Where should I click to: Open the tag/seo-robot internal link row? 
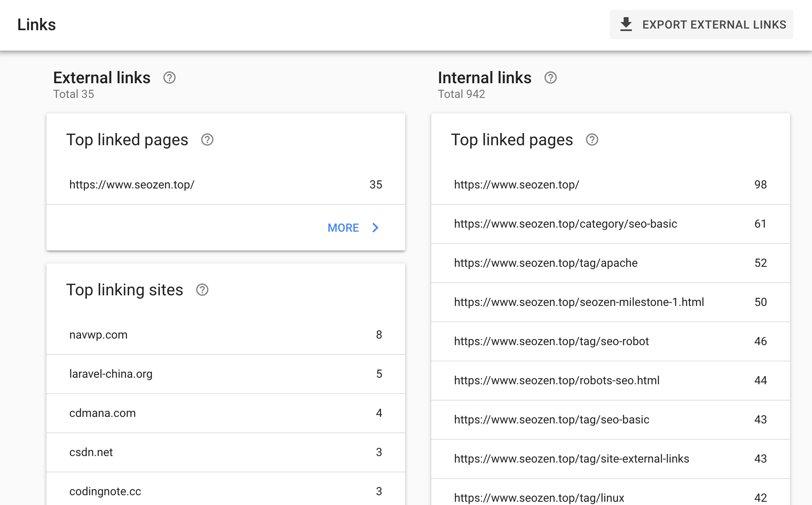[x=611, y=341]
